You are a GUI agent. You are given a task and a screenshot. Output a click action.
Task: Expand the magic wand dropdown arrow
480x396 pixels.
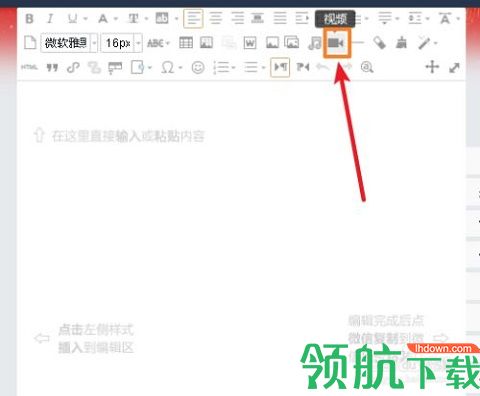(x=435, y=43)
